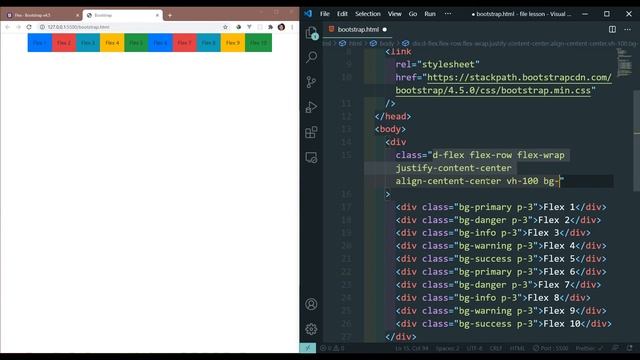Click the Spaces: 2 indentation setting
The image size is (640, 360).
[x=447, y=348]
